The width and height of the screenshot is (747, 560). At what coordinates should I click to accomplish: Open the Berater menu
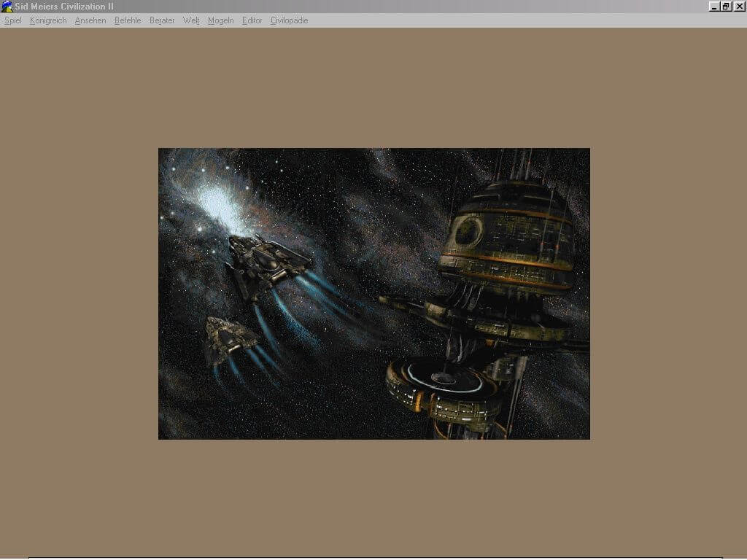tap(162, 20)
